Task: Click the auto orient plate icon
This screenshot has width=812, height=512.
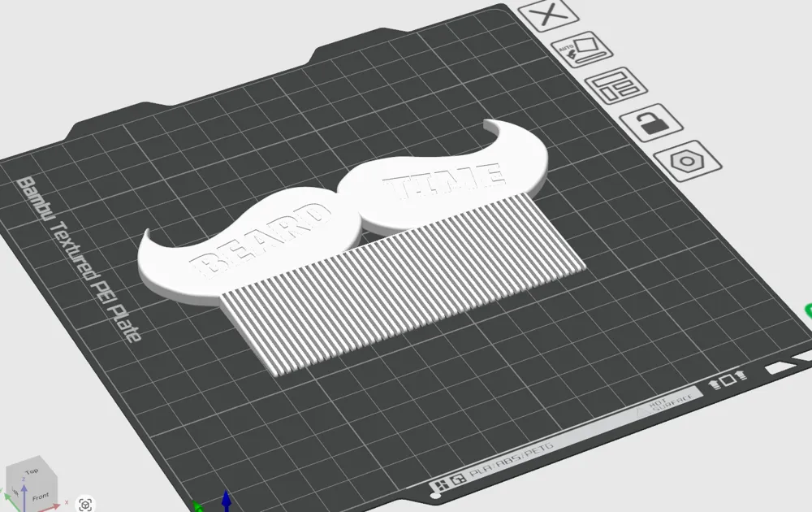Action: coord(582,49)
